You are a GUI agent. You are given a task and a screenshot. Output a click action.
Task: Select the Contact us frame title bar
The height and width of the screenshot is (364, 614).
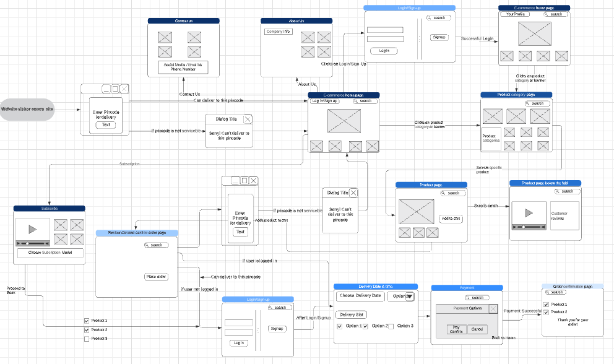(184, 21)
